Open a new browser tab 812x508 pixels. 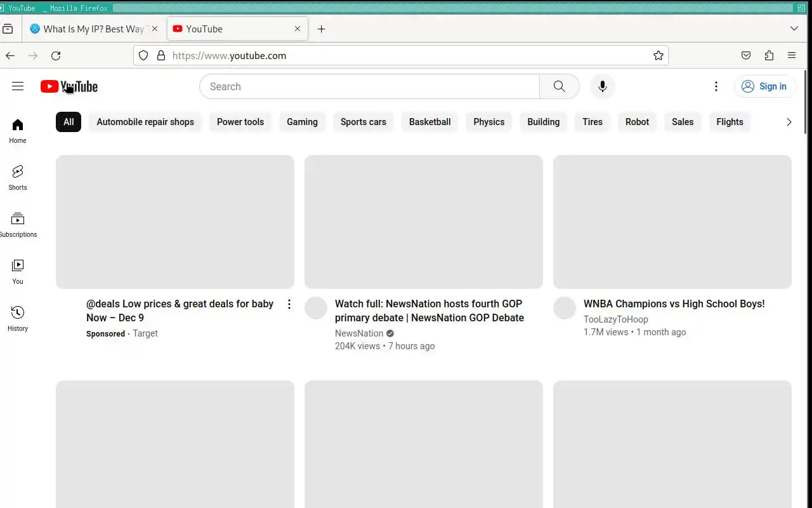[322, 29]
